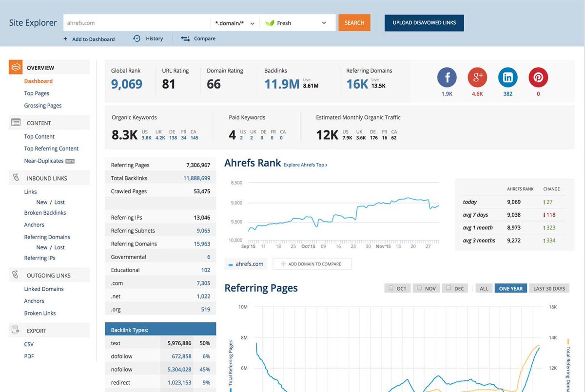The image size is (585, 392).
Task: Click Total Backlinks value 11,888,699
Action: (197, 178)
